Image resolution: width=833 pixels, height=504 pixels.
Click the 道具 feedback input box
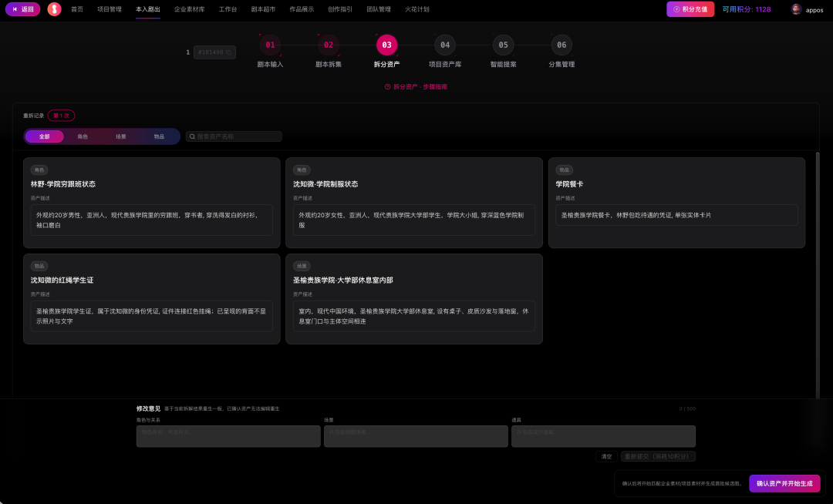603,436
